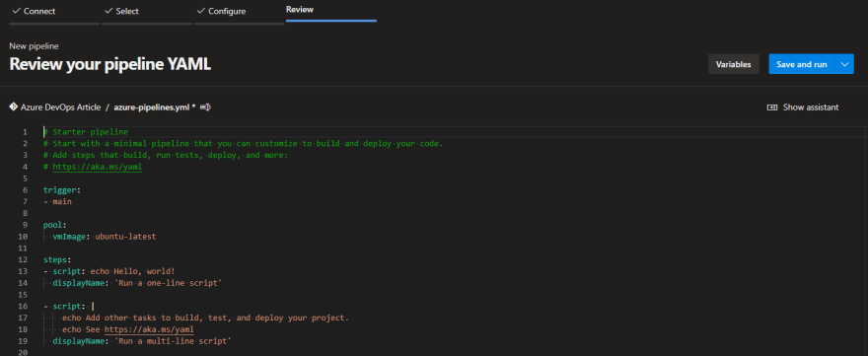Return to the Configure step tab
Viewport: 868px width, 356px height.
[239, 12]
